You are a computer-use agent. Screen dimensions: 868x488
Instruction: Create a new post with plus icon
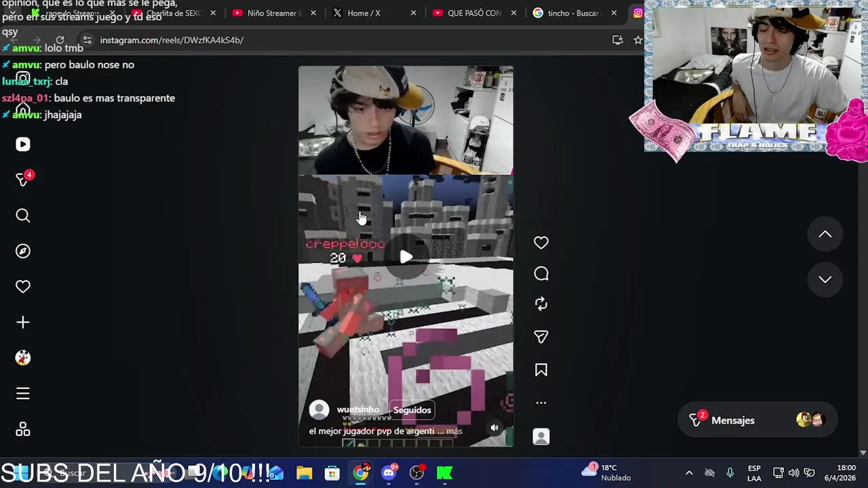coord(23,322)
